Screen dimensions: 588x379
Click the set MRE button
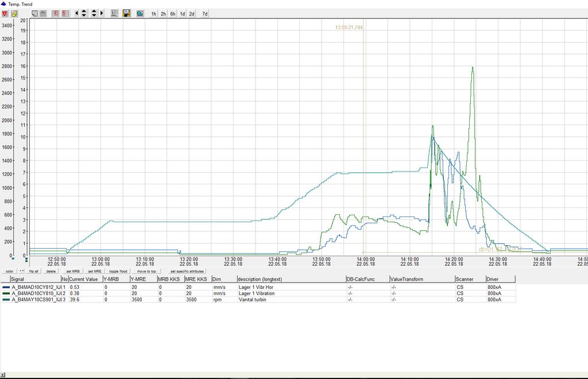point(95,271)
